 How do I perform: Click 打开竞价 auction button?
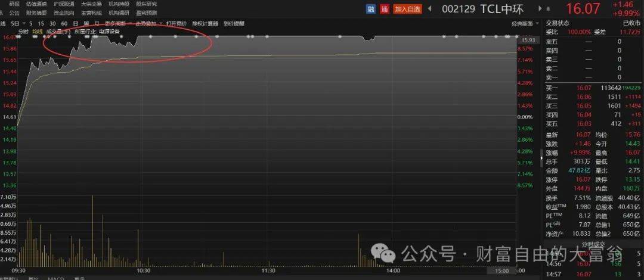[x=176, y=23]
